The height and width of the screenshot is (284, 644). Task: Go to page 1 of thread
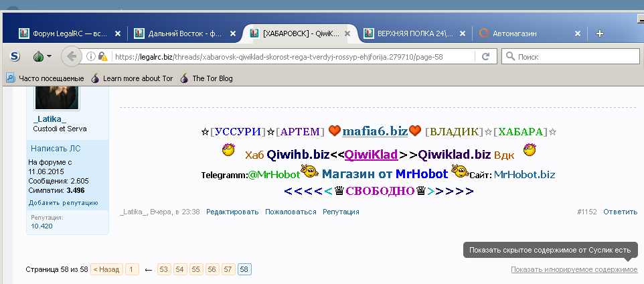[131, 270]
